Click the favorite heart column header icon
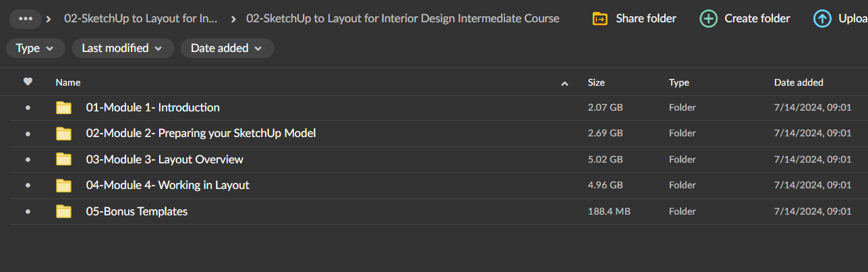 (28, 82)
